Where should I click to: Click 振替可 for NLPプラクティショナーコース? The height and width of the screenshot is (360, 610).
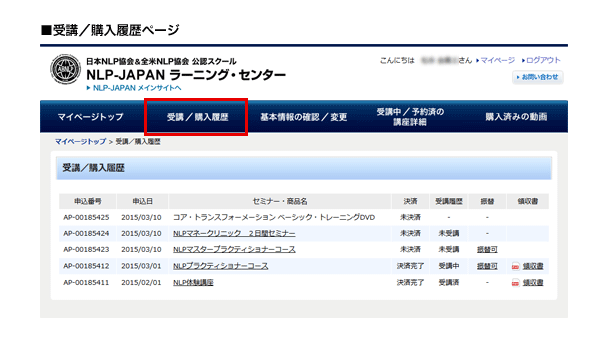(487, 266)
